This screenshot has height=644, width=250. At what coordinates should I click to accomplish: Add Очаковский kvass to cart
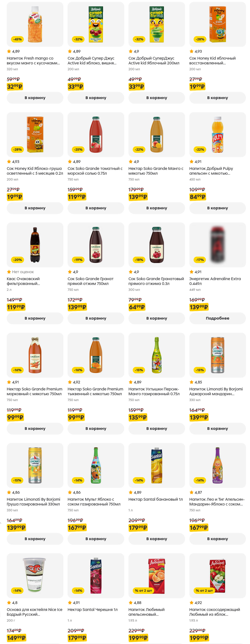(35, 318)
